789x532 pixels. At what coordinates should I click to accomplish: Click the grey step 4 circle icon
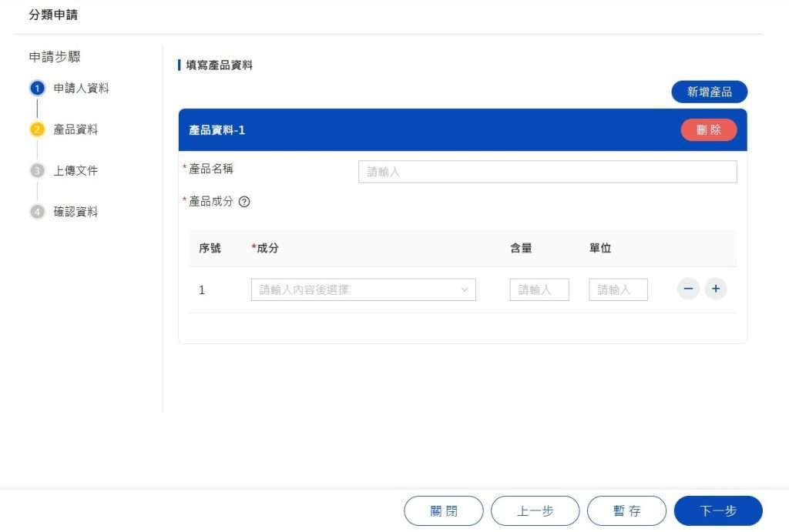[37, 212]
